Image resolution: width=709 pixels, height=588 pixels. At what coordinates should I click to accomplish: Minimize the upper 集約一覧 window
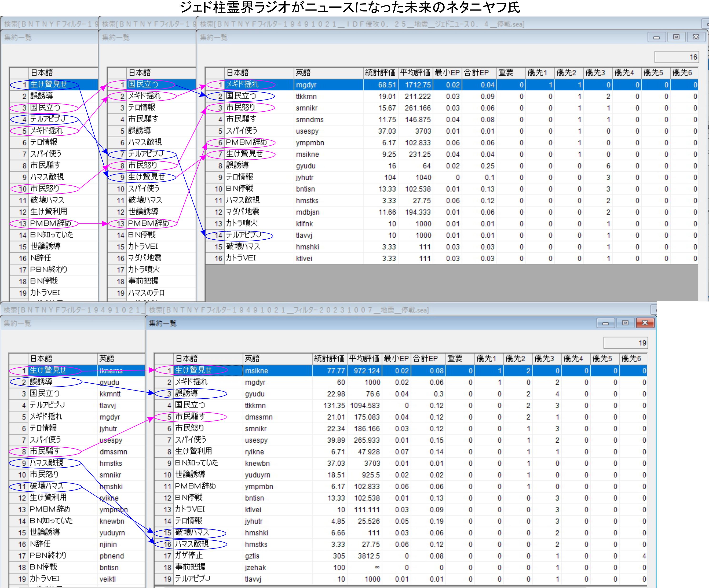coord(657,37)
